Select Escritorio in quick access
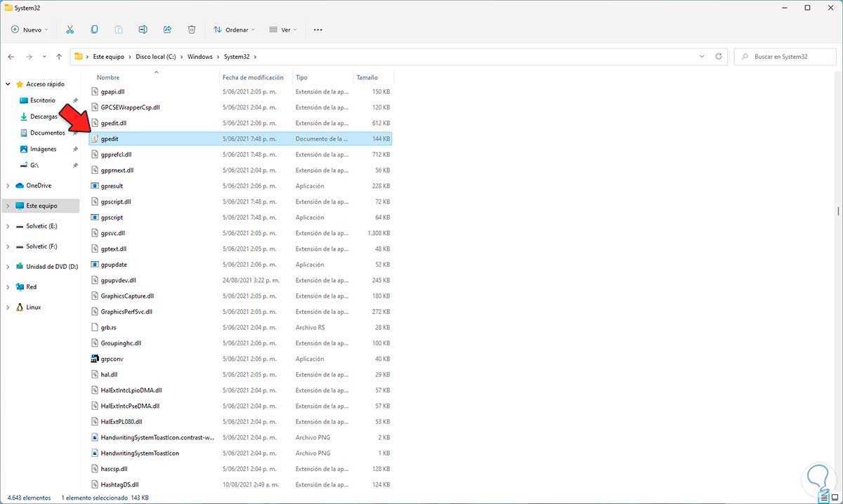 pos(42,100)
